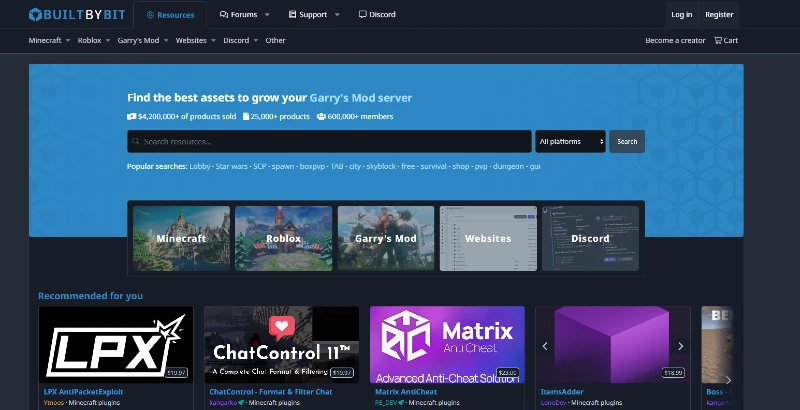
Task: Open the Websites category tile
Action: [x=488, y=238]
